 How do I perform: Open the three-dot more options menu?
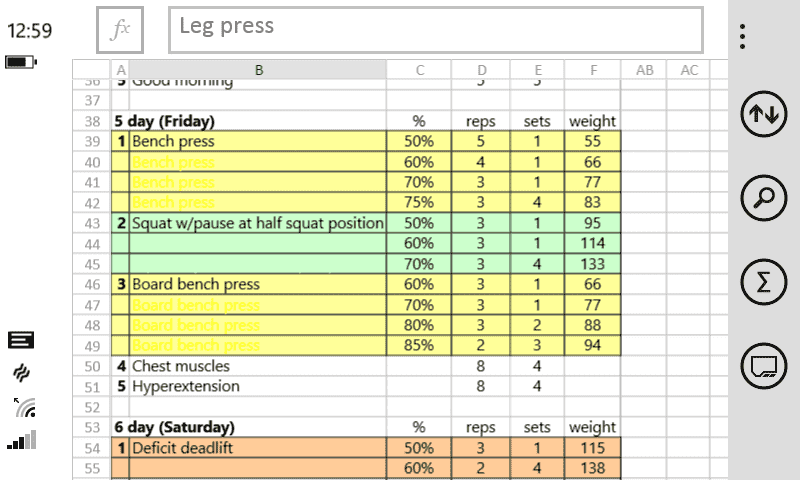tap(742, 36)
